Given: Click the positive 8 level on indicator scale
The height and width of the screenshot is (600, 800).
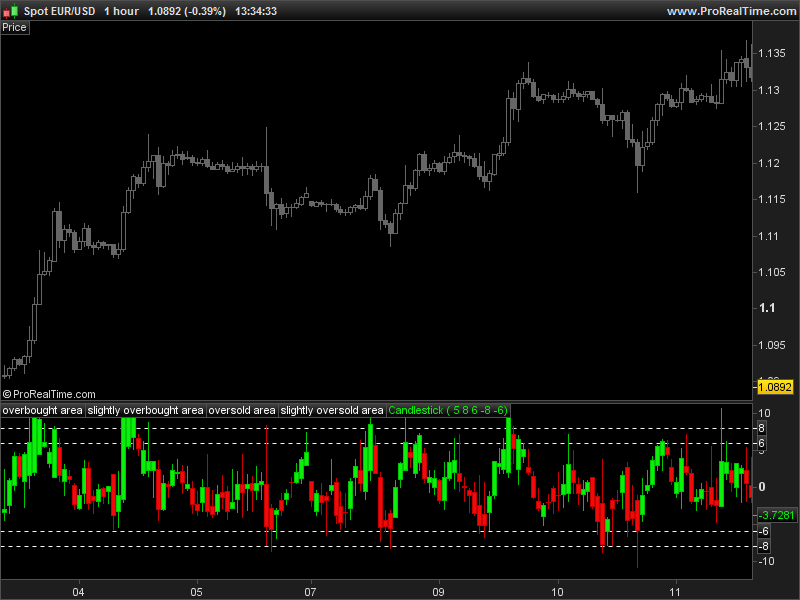Looking at the screenshot, I should pyautogui.click(x=761, y=429).
